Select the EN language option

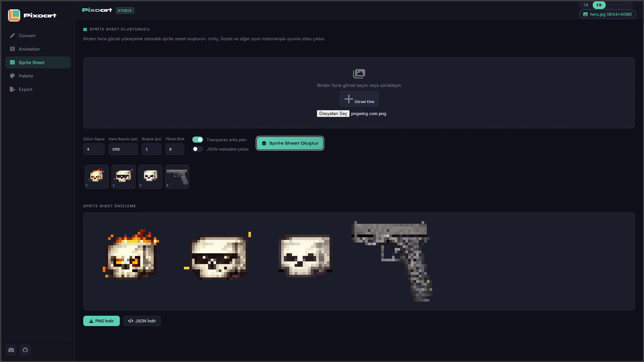coord(599,5)
